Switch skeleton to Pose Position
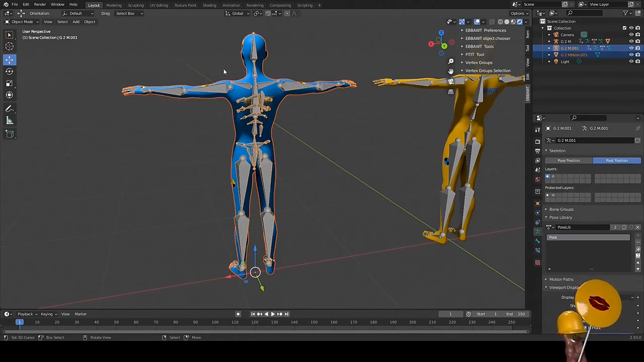 click(x=568, y=160)
